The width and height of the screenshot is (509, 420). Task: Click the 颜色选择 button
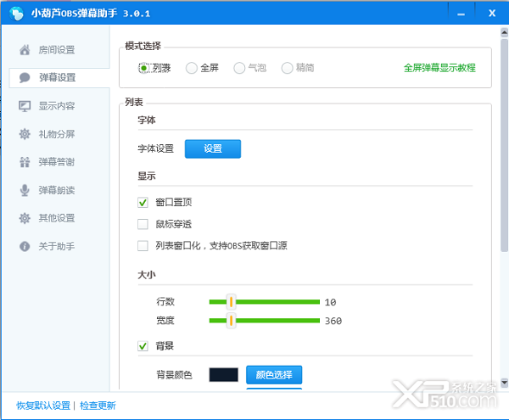pyautogui.click(x=274, y=375)
